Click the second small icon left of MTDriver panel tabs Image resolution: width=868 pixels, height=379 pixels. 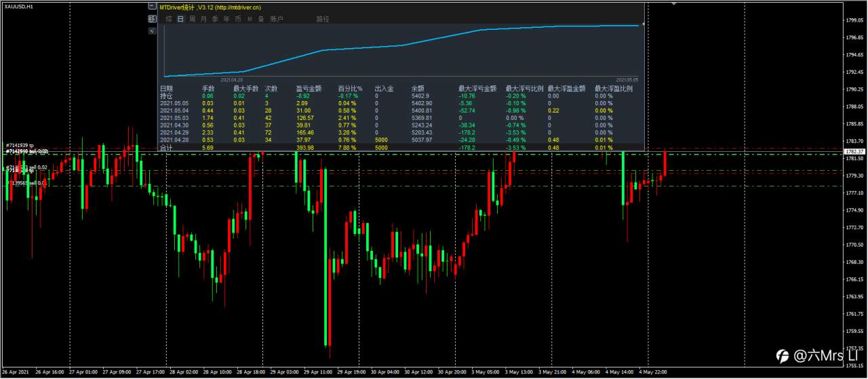tap(152, 18)
